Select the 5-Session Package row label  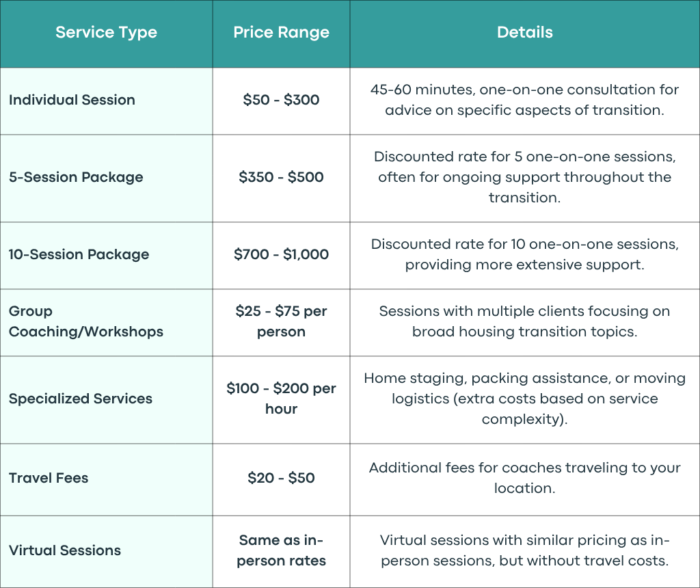point(76,177)
